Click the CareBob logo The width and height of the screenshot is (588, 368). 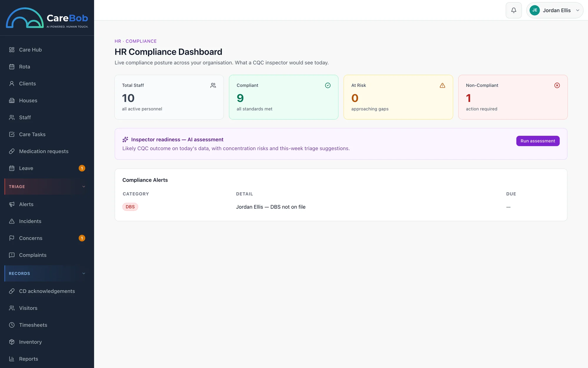pyautogui.click(x=47, y=18)
